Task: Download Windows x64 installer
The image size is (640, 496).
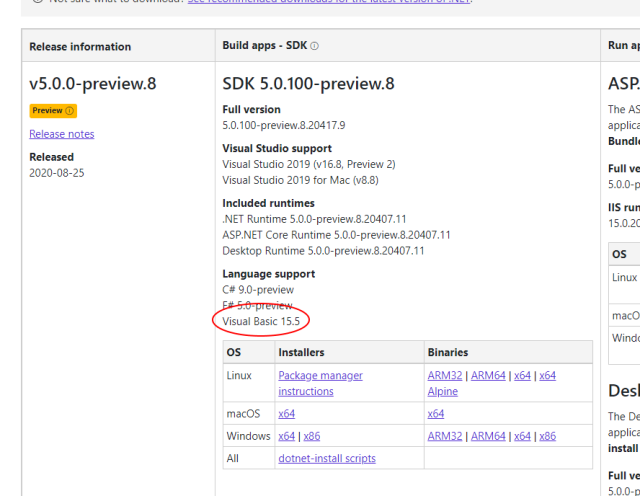Action: coord(287,436)
